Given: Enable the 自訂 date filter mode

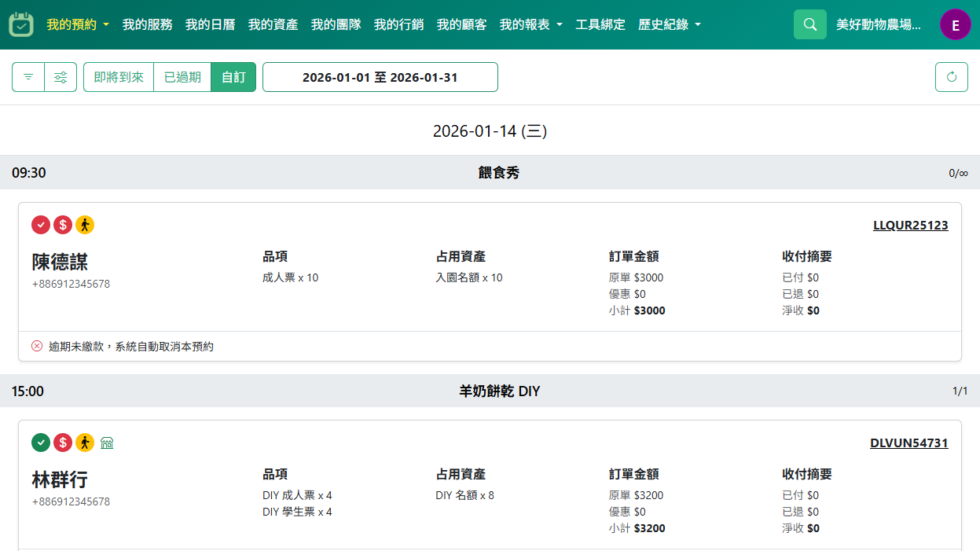Looking at the screenshot, I should click(x=233, y=76).
